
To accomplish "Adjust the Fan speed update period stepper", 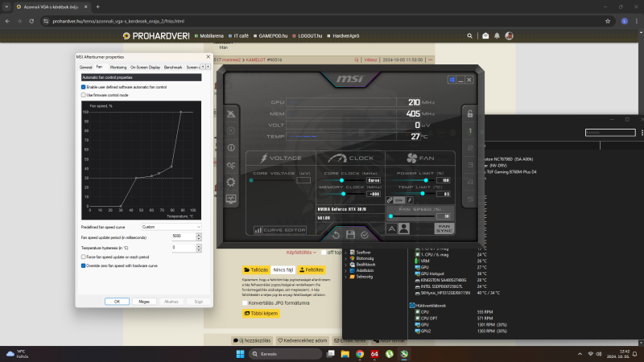I will click(x=199, y=237).
